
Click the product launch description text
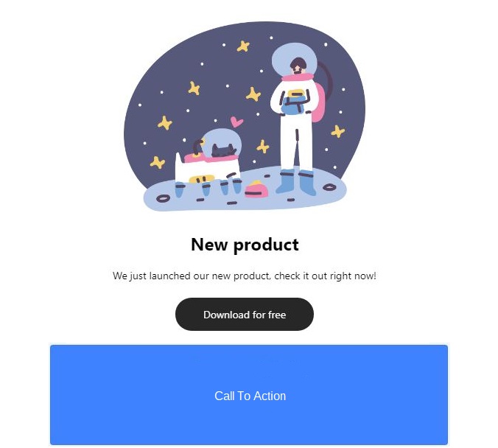tap(245, 276)
